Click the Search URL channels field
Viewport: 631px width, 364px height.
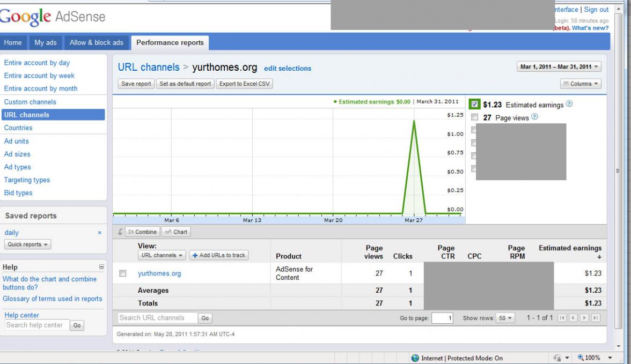click(x=157, y=318)
